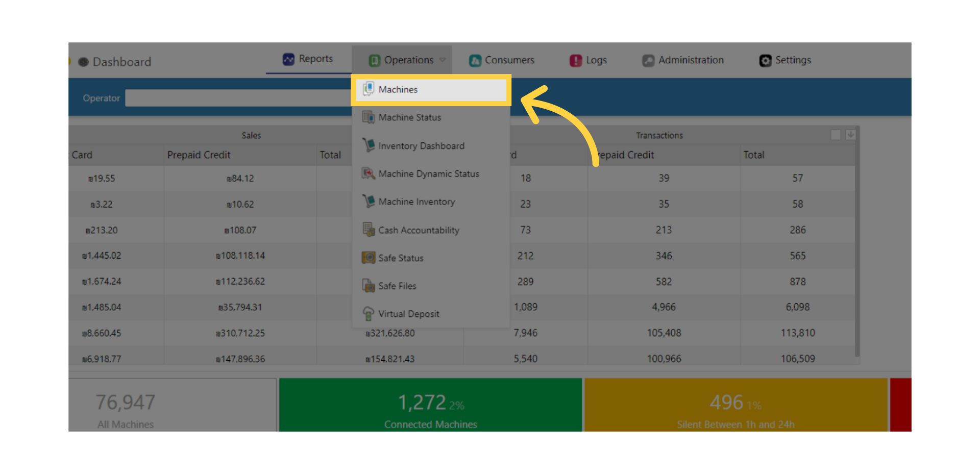Select the Cash Accountability icon

(368, 230)
